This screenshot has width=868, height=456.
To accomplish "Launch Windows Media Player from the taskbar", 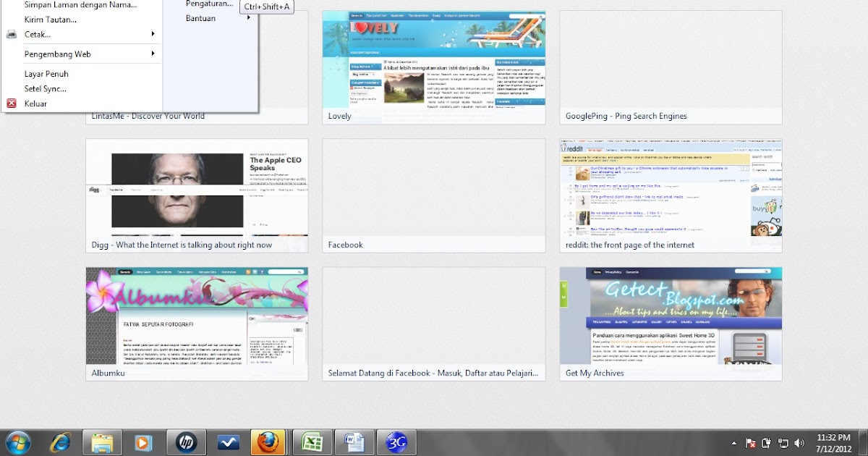I will (144, 442).
